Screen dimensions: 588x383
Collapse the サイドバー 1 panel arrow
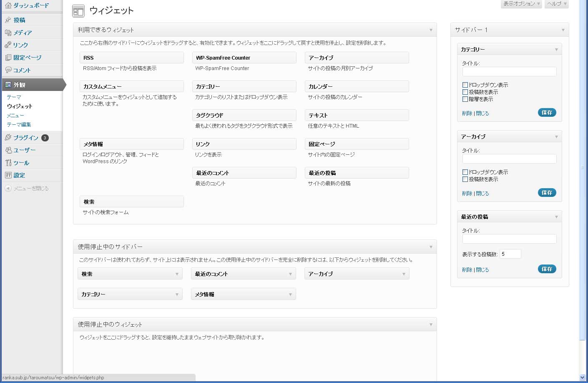pyautogui.click(x=563, y=30)
